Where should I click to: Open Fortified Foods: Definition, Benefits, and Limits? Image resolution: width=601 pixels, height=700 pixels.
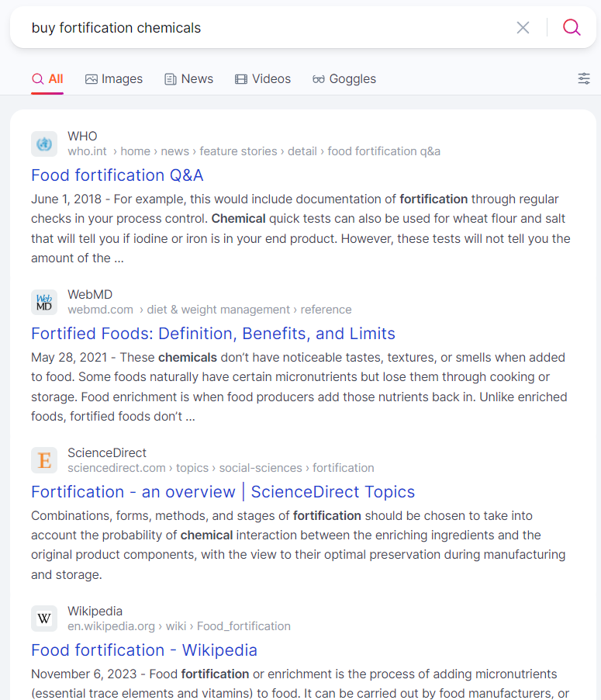(213, 334)
